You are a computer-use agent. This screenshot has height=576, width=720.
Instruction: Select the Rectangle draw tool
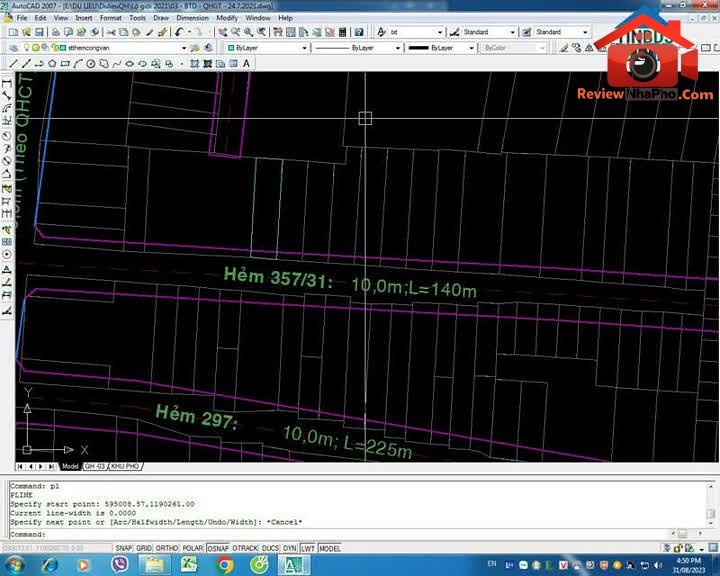[65, 64]
